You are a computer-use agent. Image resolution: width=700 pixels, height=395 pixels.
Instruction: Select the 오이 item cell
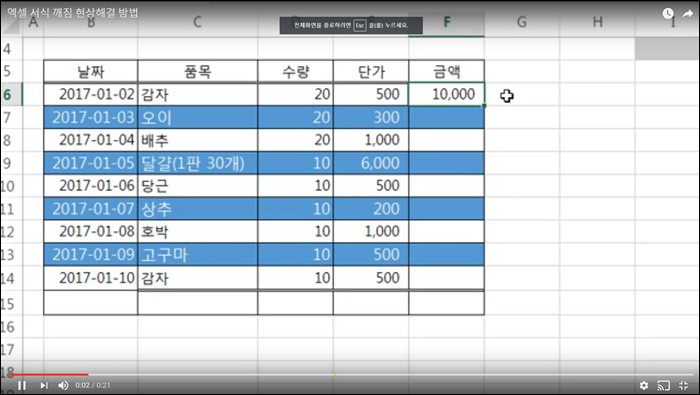click(197, 117)
